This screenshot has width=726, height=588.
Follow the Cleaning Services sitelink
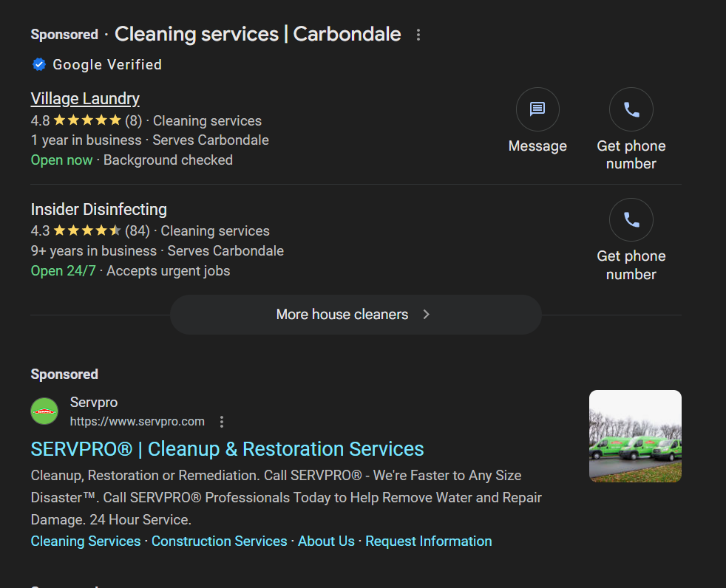tap(86, 541)
